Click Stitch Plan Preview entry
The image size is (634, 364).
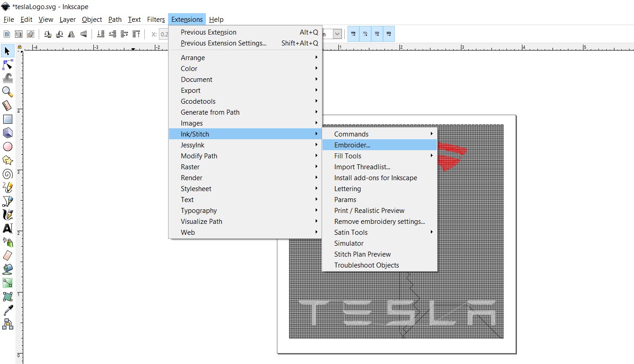pos(380,254)
